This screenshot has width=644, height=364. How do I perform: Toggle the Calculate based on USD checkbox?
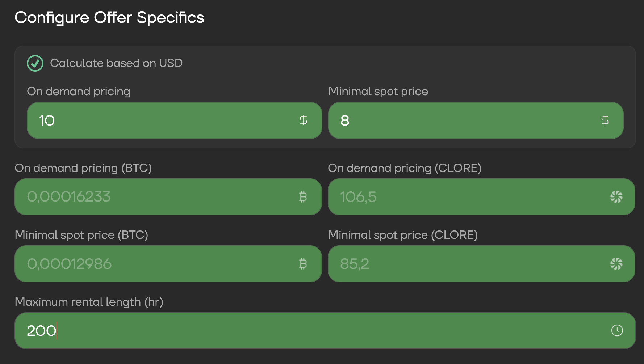tap(35, 63)
